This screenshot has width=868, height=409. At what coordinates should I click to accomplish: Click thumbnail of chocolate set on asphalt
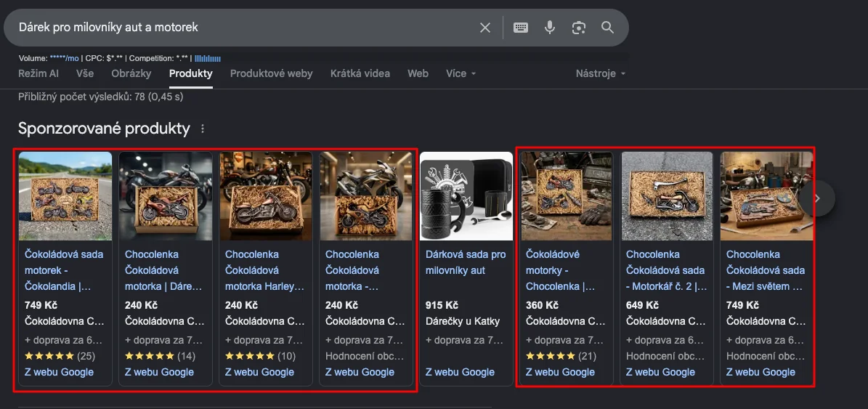[667, 196]
